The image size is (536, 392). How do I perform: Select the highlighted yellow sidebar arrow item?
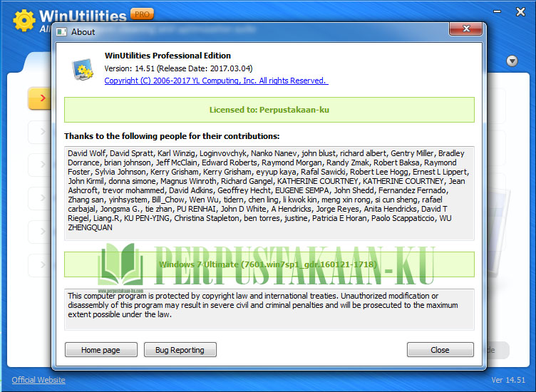click(40, 98)
